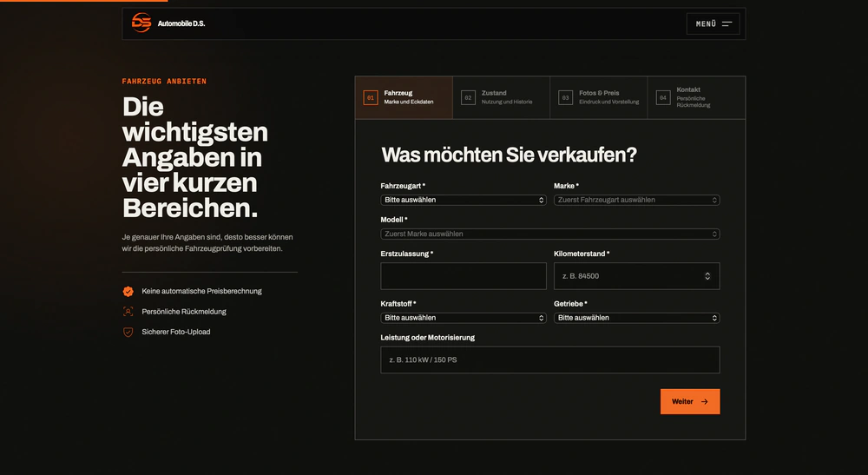Open the MENÜ button
Image resolution: width=868 pixels, height=475 pixels.
(x=713, y=23)
